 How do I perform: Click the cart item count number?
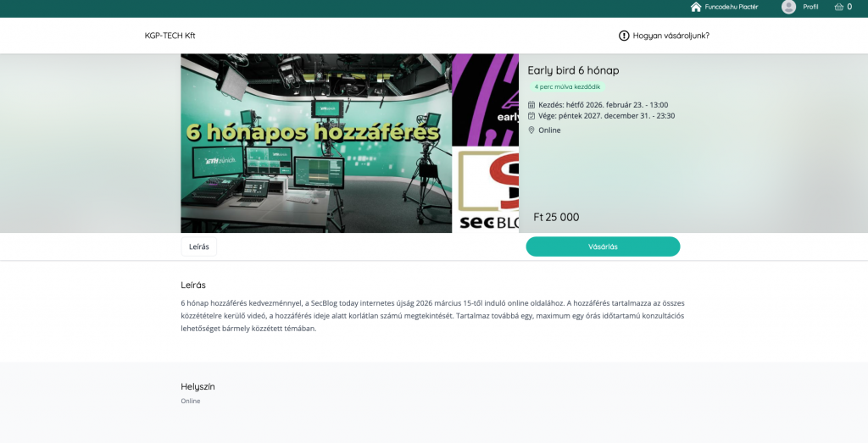coord(849,7)
